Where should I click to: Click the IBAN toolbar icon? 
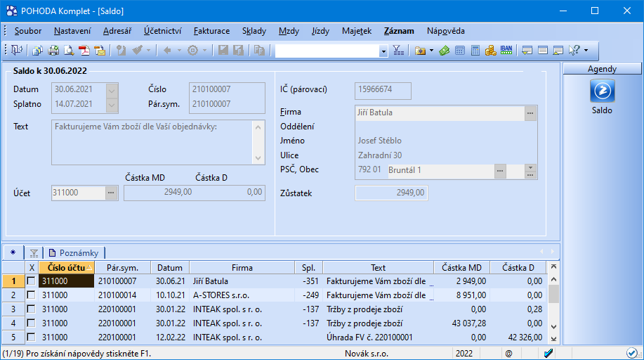(506, 51)
